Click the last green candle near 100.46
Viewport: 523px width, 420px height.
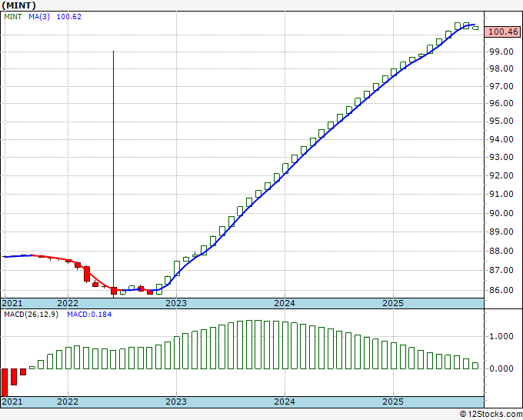(x=475, y=28)
